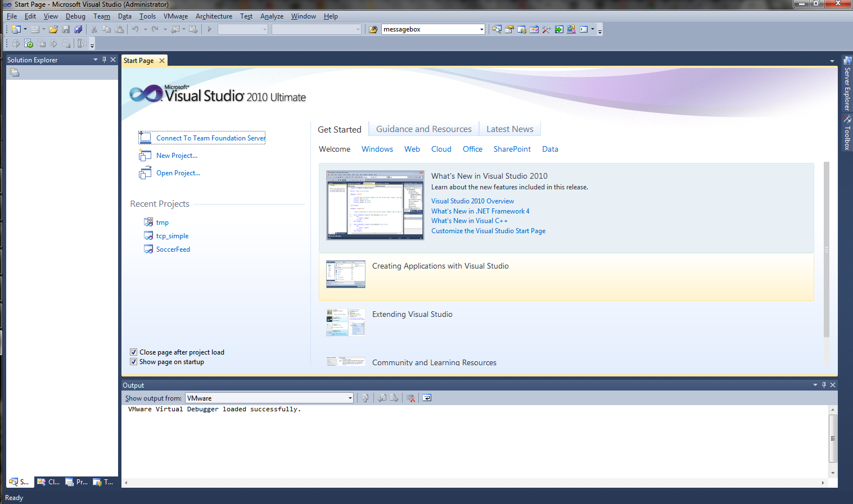This screenshot has height=504, width=853.
Task: Open Extension Manager toolbar icon
Action: pos(571,29)
